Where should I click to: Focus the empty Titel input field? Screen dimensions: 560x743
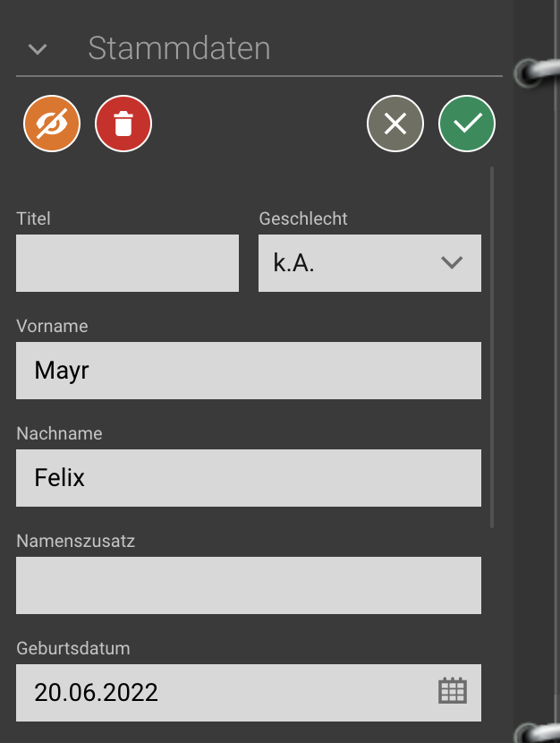click(127, 263)
